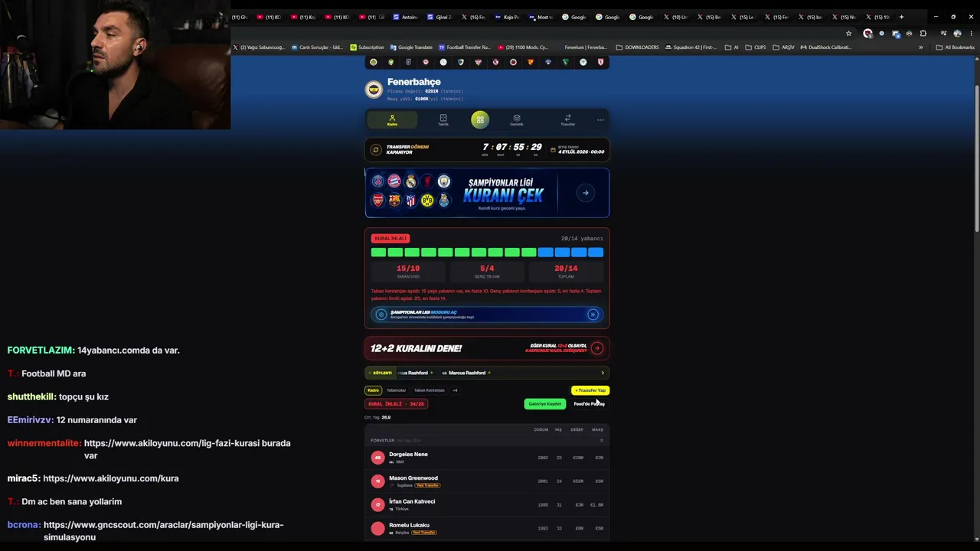Viewport: 980px width, 551px height.
Task: Open the three-dots more menu
Action: pyautogui.click(x=600, y=119)
